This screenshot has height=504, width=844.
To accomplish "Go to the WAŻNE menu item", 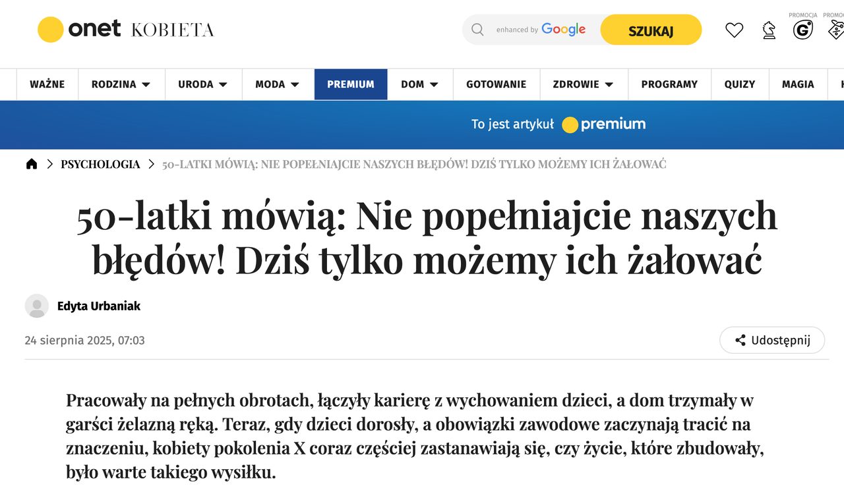I will pos(47,84).
